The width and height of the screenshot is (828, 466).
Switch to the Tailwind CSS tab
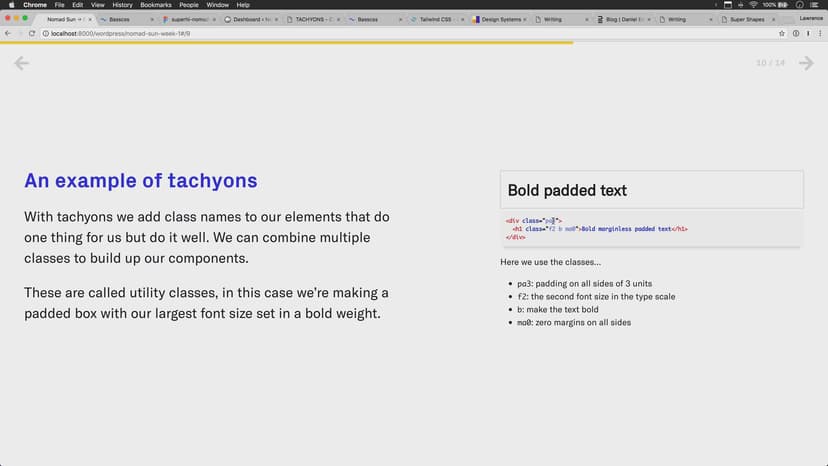pyautogui.click(x=436, y=19)
